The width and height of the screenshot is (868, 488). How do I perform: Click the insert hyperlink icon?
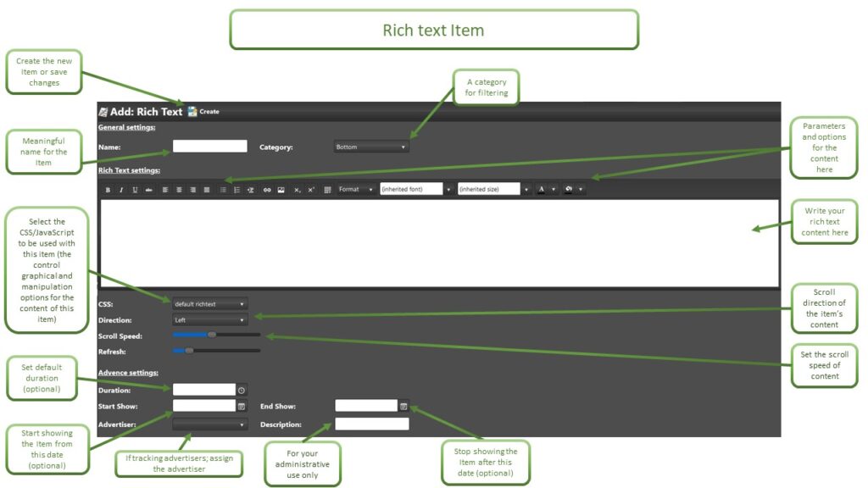(x=267, y=190)
